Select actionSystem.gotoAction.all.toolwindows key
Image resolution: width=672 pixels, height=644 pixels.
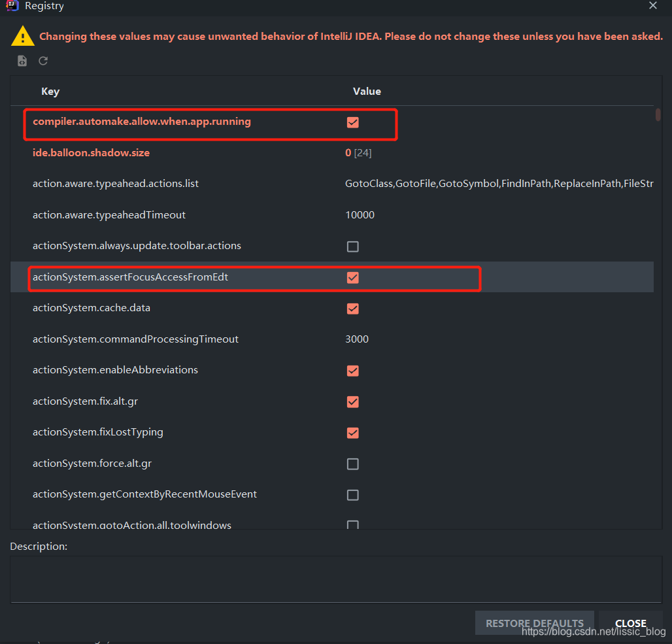click(x=132, y=525)
